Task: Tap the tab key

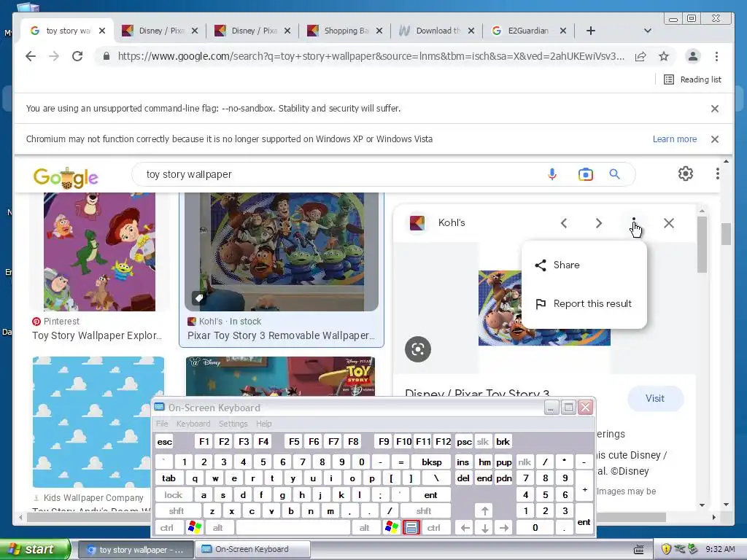Action: [x=169, y=478]
